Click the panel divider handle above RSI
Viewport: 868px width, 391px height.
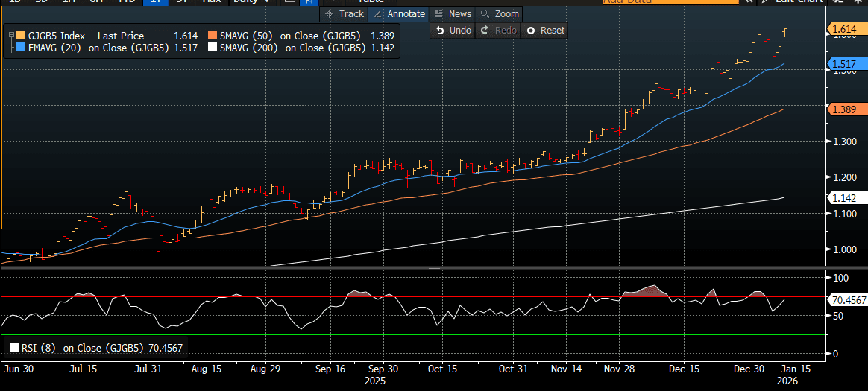(x=434, y=267)
